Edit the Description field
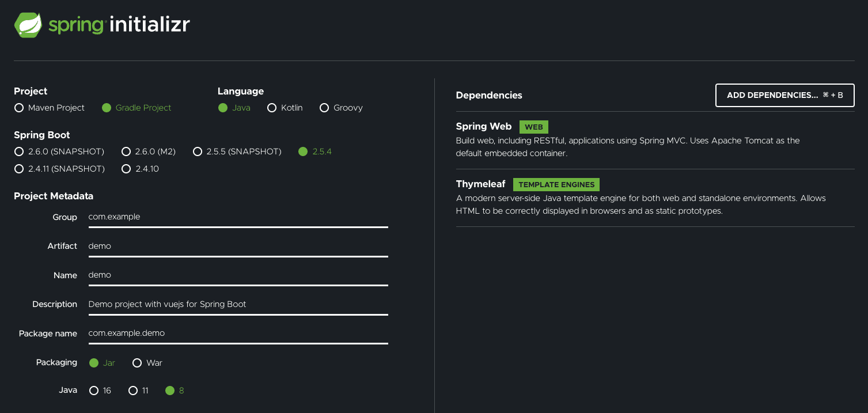Screen dimensions: 868x413 pos(238,304)
